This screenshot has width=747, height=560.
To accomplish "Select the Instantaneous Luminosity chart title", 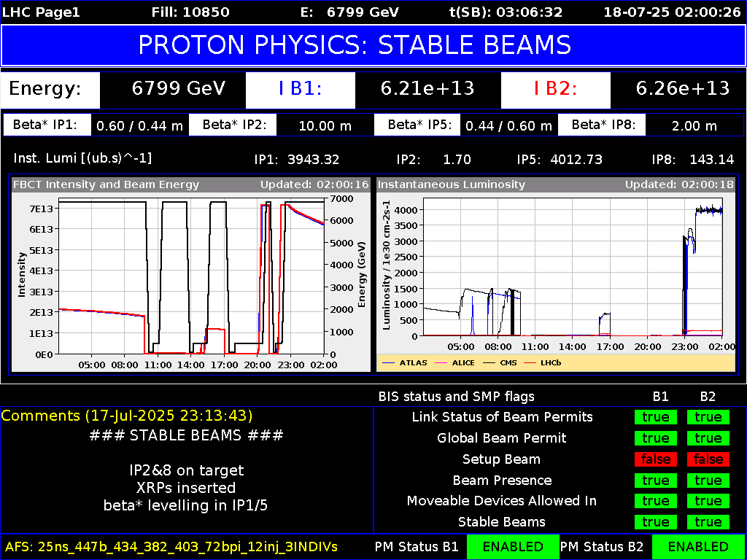I will pyautogui.click(x=451, y=184).
